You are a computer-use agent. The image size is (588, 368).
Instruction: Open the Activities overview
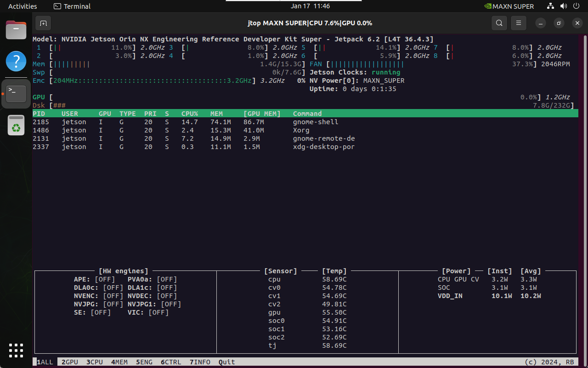tap(23, 6)
